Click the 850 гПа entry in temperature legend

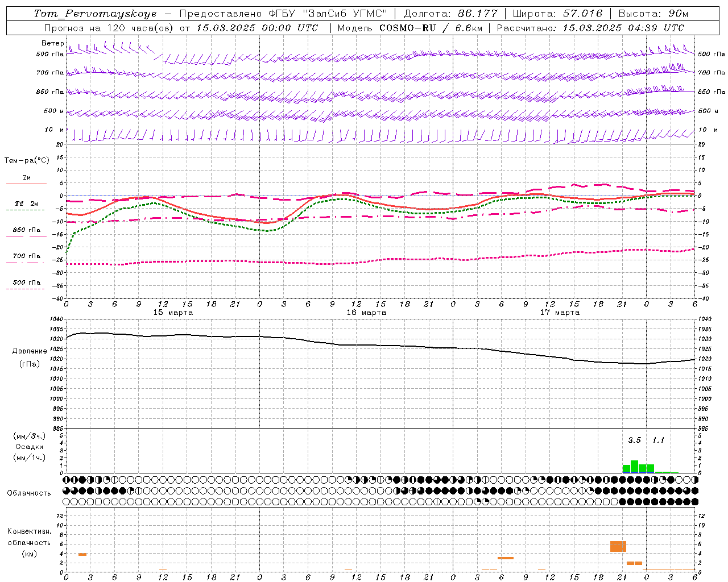[26, 230]
